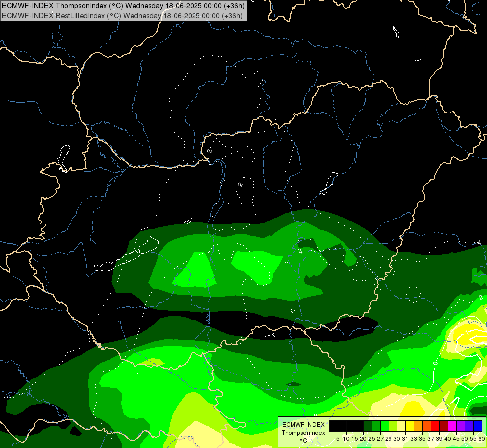The height and width of the screenshot is (448, 487).
Task: Select the purple 45–50 legend swatch
Action: [x=461, y=426]
